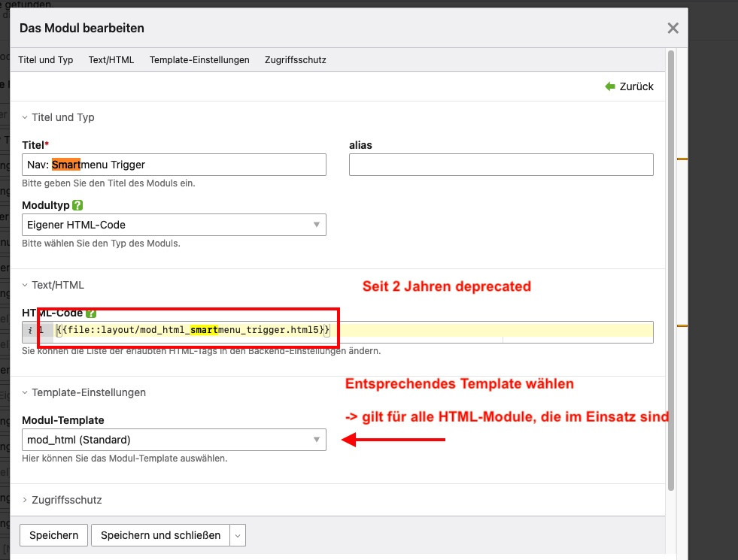Click Speichern und schließen button
The image size is (738, 560).
pyautogui.click(x=160, y=535)
